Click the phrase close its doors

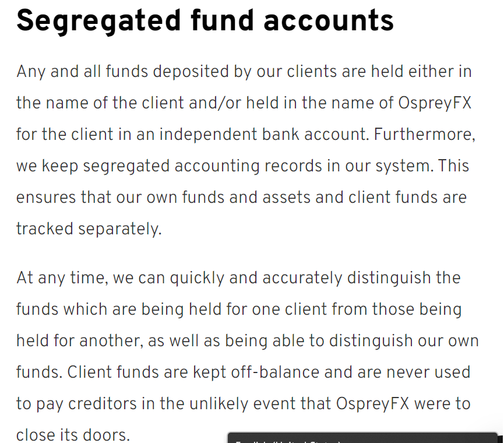click(73, 435)
